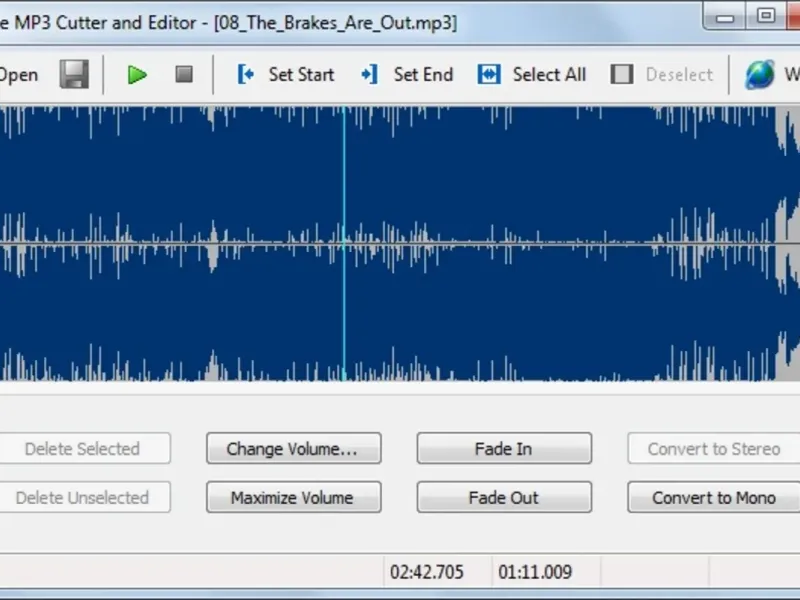
Task: Restore down the MP3 Cutter window
Action: pos(765,16)
